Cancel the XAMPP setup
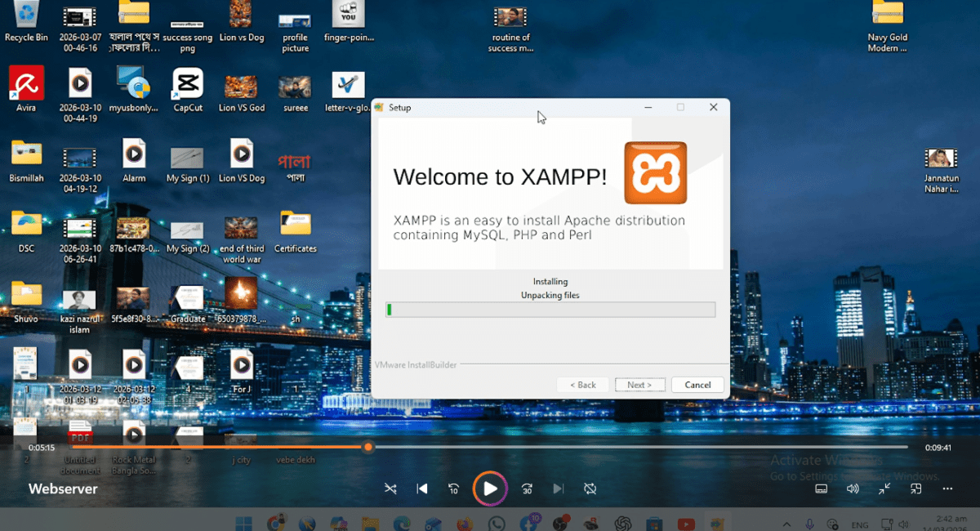The height and width of the screenshot is (531, 980). coord(697,385)
